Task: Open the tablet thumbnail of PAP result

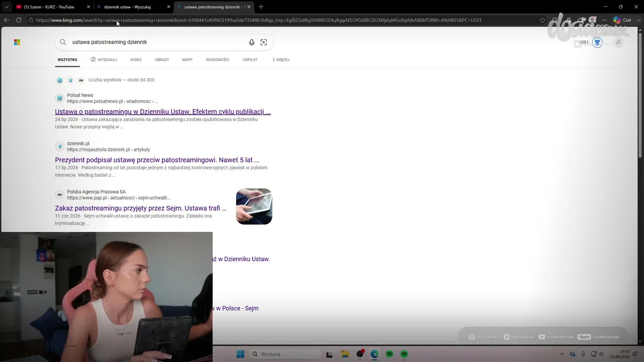Action: (x=254, y=206)
